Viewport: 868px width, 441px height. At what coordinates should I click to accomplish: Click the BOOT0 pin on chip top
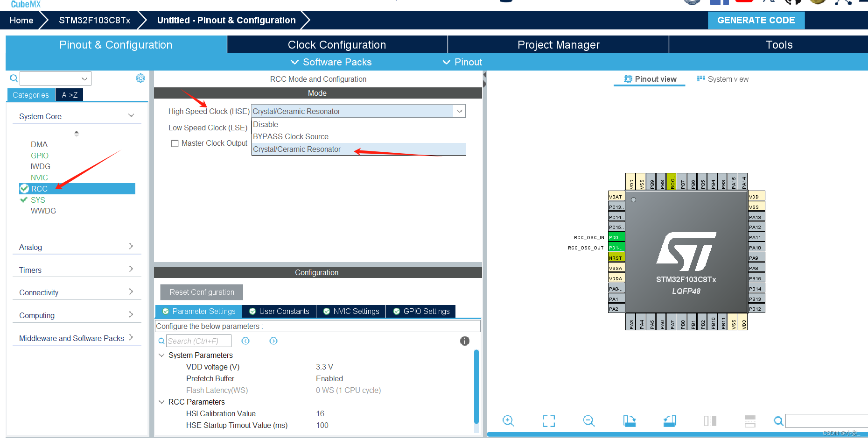tap(672, 182)
